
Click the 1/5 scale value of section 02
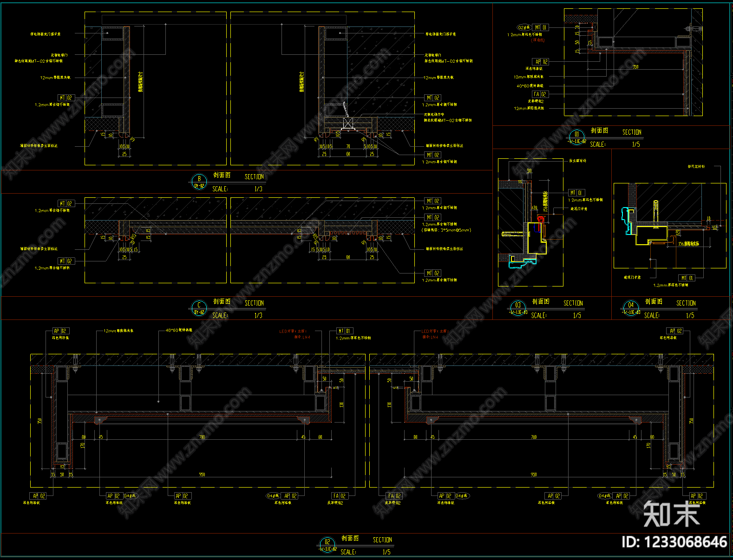click(x=386, y=552)
